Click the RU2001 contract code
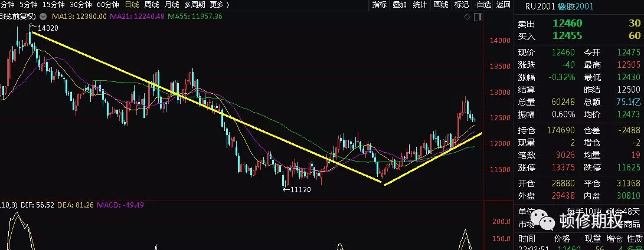This screenshot has width=644, height=250. point(540,6)
